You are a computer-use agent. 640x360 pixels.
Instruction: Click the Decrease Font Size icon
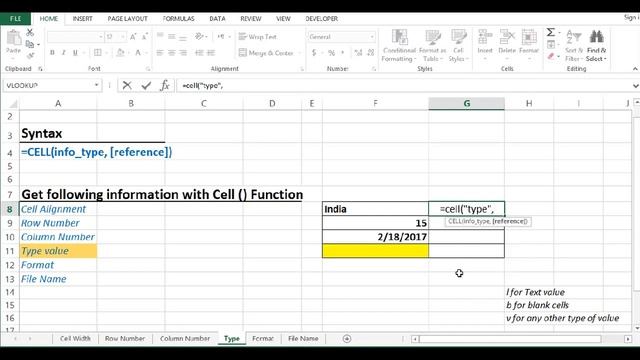[144, 37]
